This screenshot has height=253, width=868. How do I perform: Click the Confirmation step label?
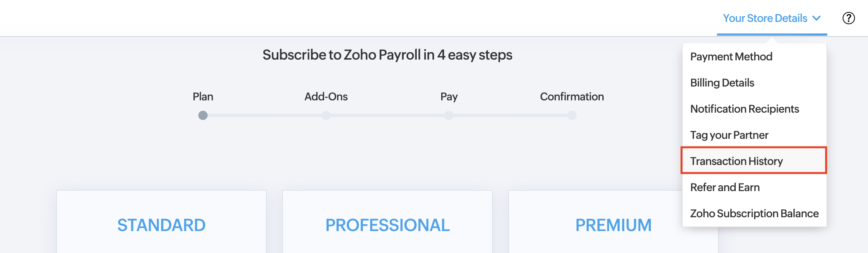pos(572,97)
